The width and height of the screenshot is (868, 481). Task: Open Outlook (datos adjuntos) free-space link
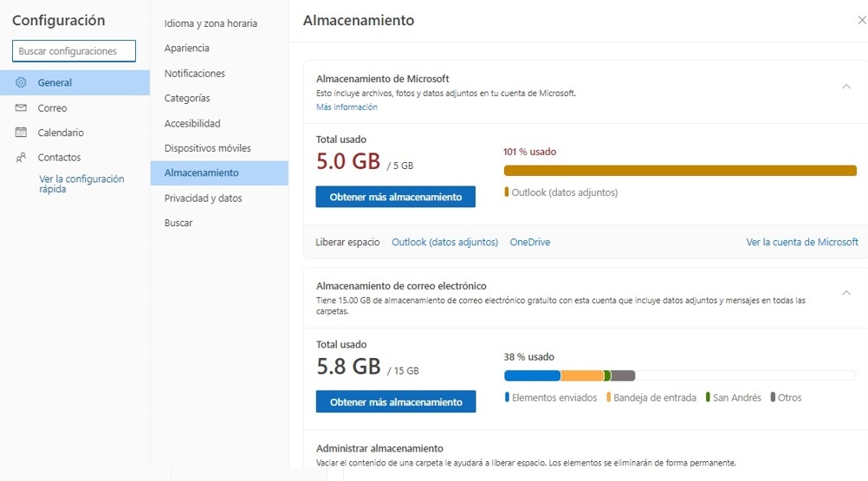coord(444,242)
